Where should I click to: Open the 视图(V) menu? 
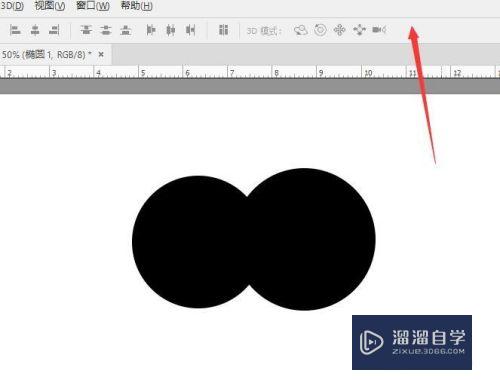(50, 6)
